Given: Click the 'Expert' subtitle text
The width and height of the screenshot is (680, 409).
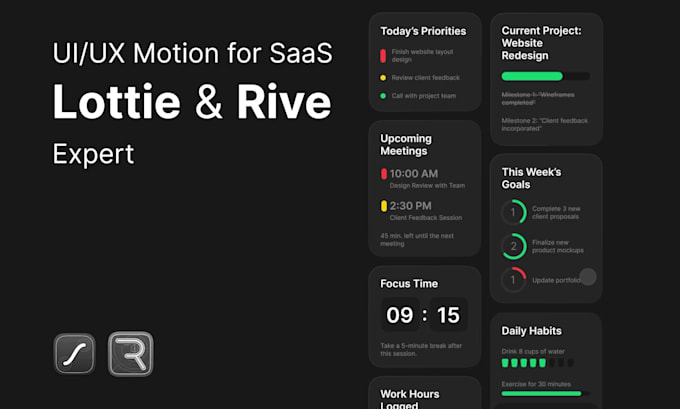Looking at the screenshot, I should point(93,154).
